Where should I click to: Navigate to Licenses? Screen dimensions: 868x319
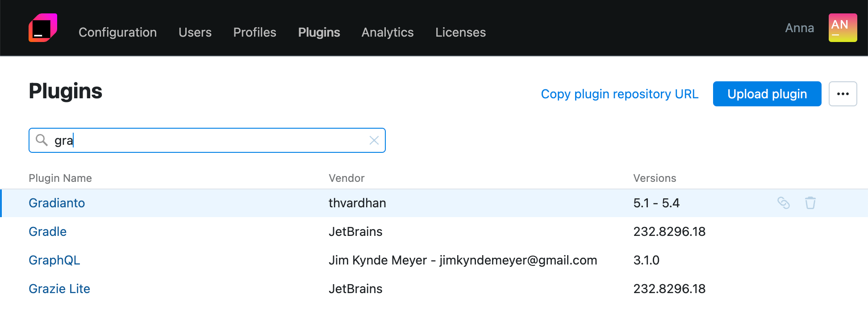coord(460,32)
